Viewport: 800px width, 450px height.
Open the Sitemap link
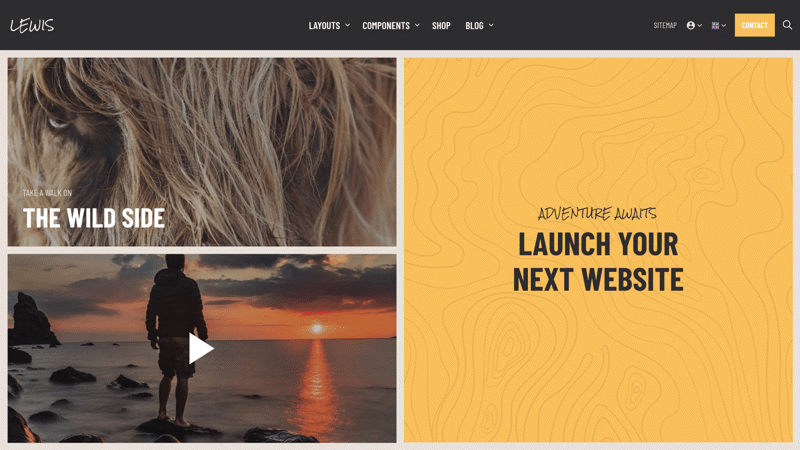pos(665,25)
